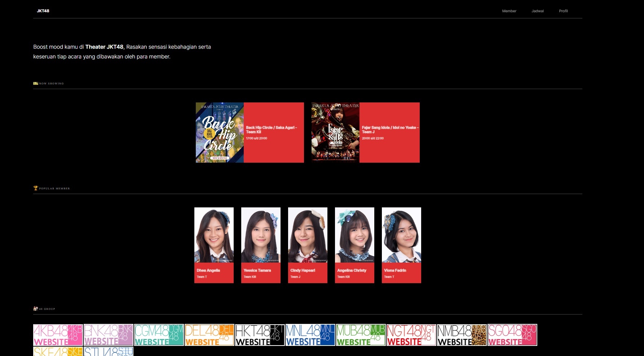Click Team KIII label under Yessica Tamara
The width and height of the screenshot is (644, 356).
coord(250,277)
